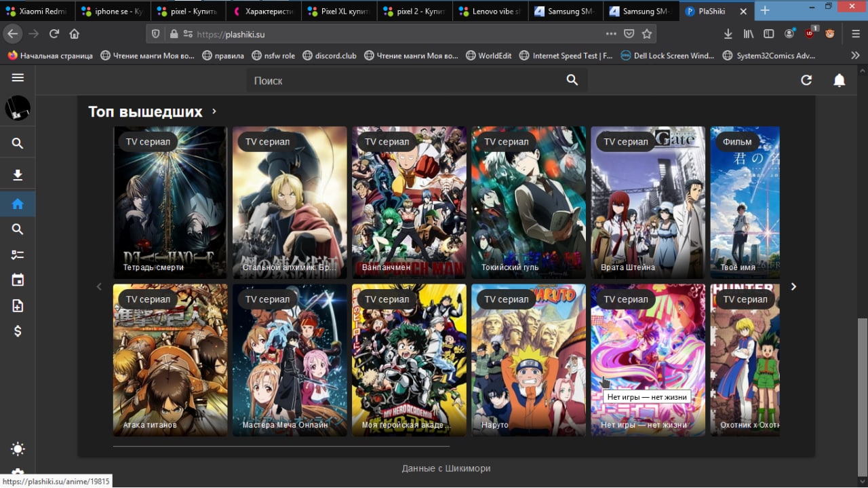Toggle the Firefox sidebar view icon

[x=768, y=33]
